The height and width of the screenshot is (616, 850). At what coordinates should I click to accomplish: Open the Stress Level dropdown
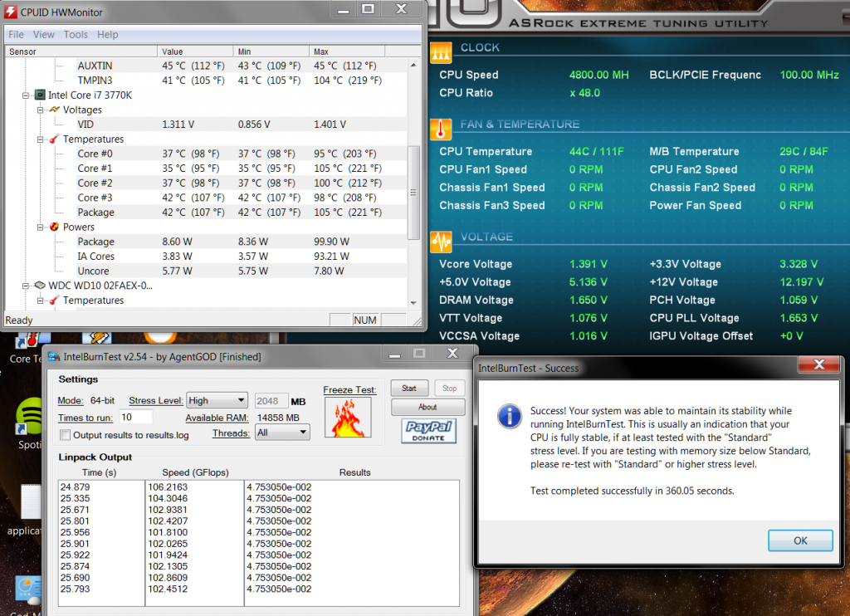pyautogui.click(x=217, y=401)
